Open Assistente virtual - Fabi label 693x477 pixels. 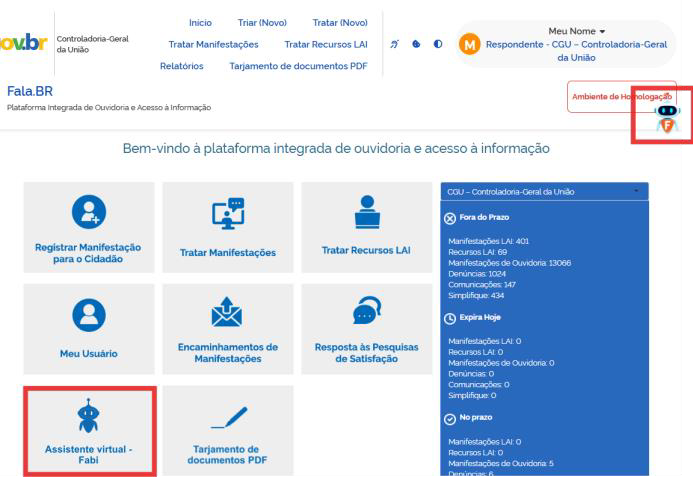(x=88, y=454)
